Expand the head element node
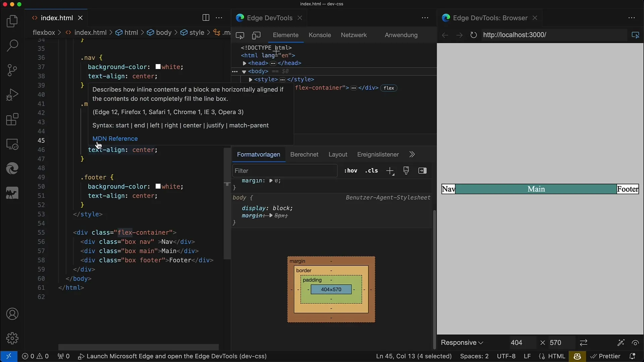 point(245,63)
